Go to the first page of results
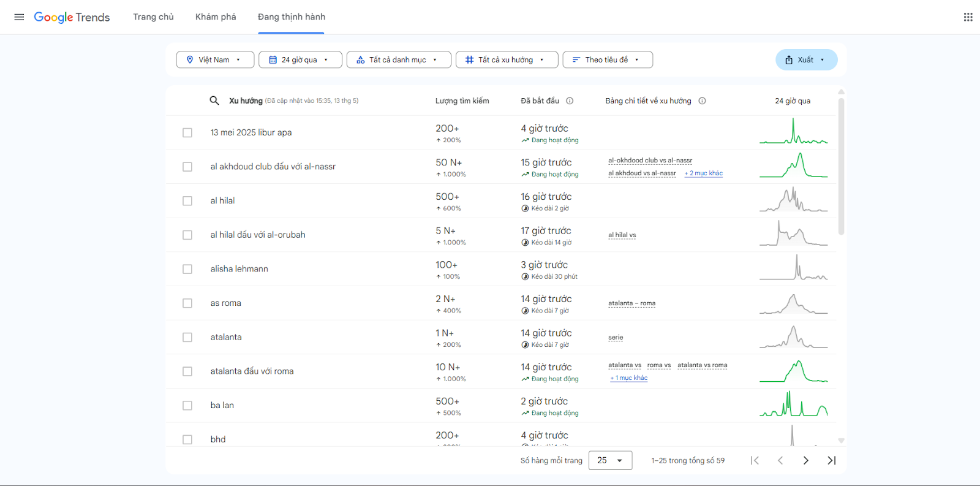Image resolution: width=980 pixels, height=486 pixels. [x=755, y=460]
